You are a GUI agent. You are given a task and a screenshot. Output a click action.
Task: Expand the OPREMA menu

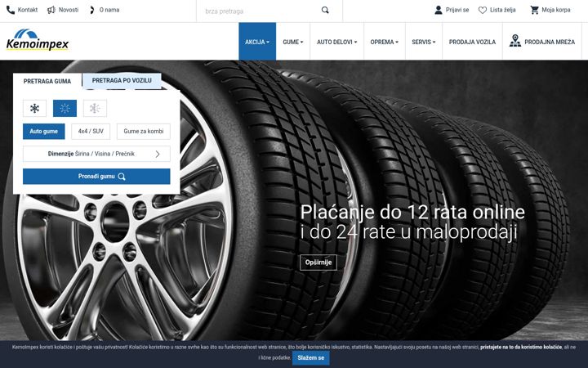[385, 42]
